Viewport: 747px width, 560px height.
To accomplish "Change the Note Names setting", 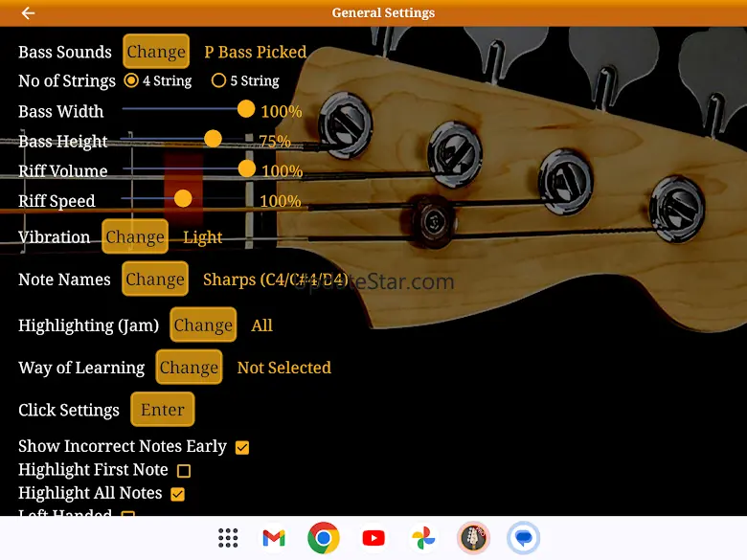I will [155, 280].
